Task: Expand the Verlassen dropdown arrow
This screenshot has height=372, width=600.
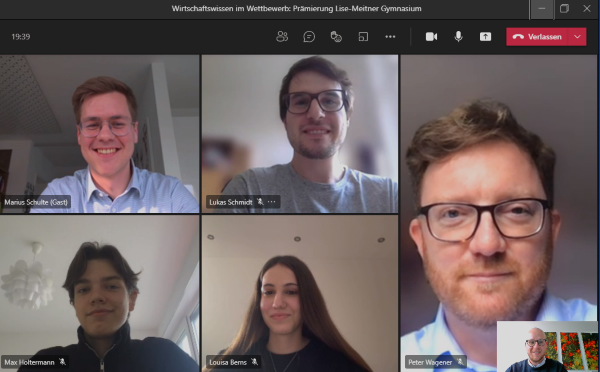Action: tap(577, 37)
